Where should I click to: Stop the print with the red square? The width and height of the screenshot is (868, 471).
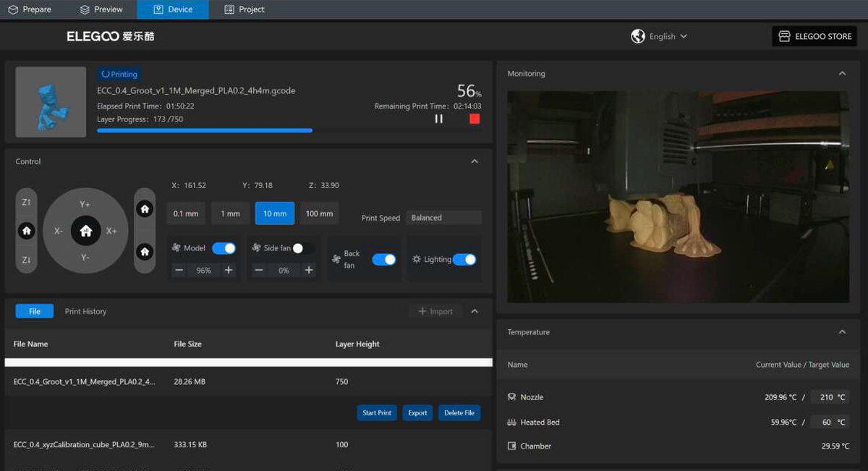(475, 119)
